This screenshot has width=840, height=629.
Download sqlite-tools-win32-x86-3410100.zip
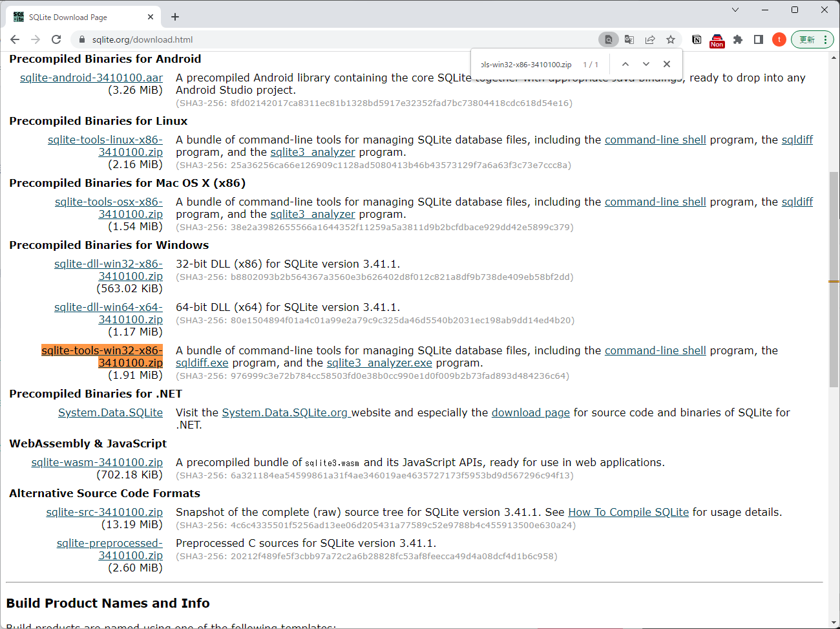point(101,356)
